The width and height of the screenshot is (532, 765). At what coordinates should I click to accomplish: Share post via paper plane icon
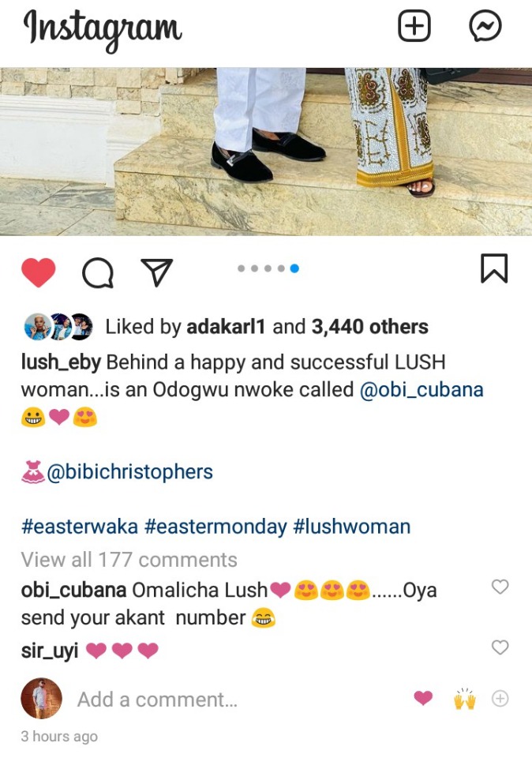pyautogui.click(x=156, y=272)
